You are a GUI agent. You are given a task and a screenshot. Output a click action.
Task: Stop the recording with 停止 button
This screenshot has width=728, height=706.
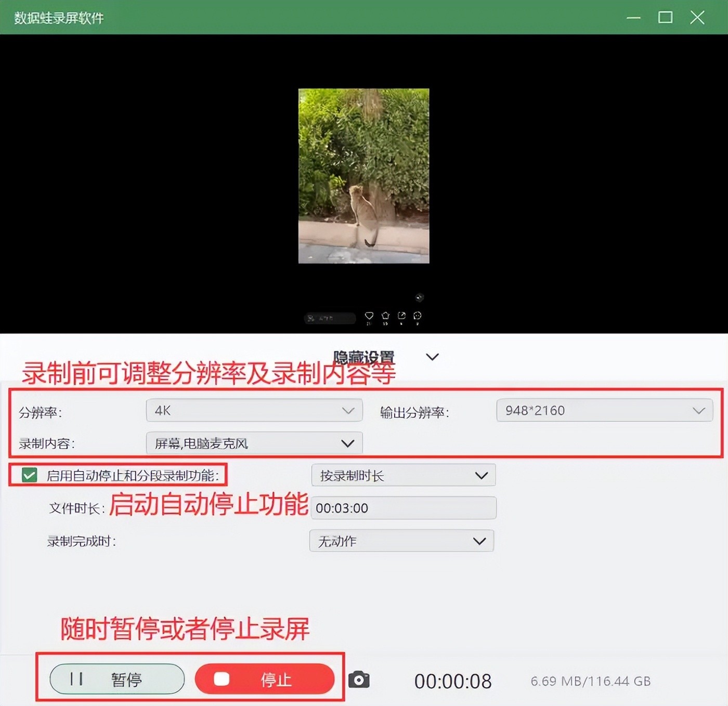click(x=265, y=679)
